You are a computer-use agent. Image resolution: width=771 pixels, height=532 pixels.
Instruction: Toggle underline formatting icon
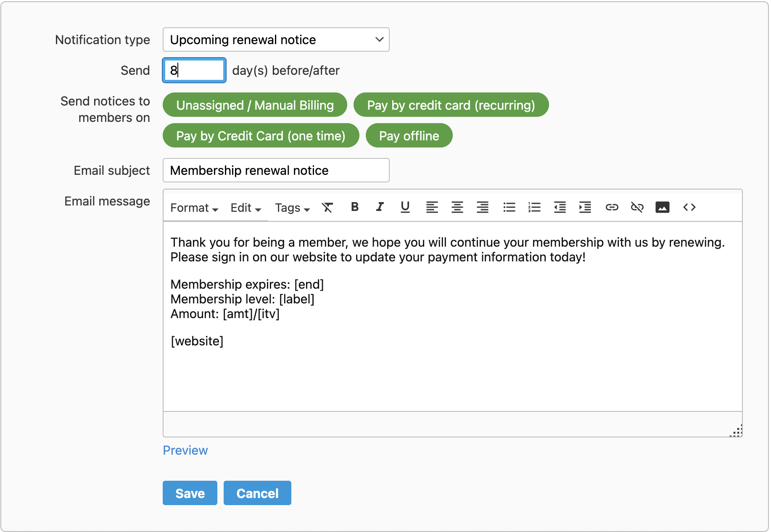click(x=405, y=207)
